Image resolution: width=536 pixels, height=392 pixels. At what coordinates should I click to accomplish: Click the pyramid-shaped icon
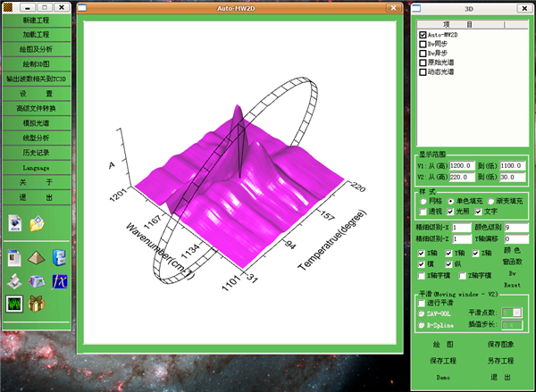[38, 259]
